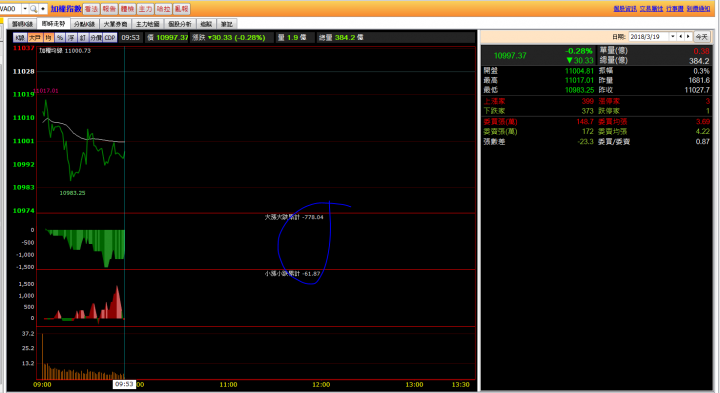
Task: Toggle the K線 chart button
Action: (x=20, y=38)
